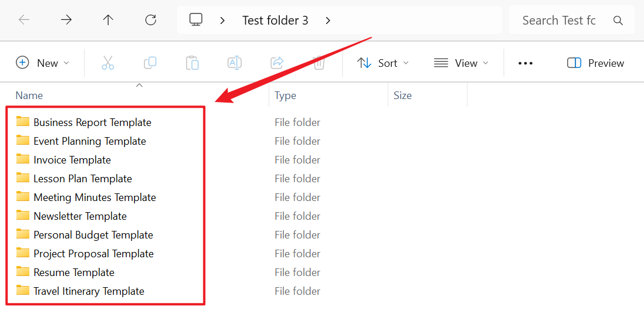Image resolution: width=644 pixels, height=310 pixels.
Task: Click the Rename icon in toolbar
Action: 235,63
